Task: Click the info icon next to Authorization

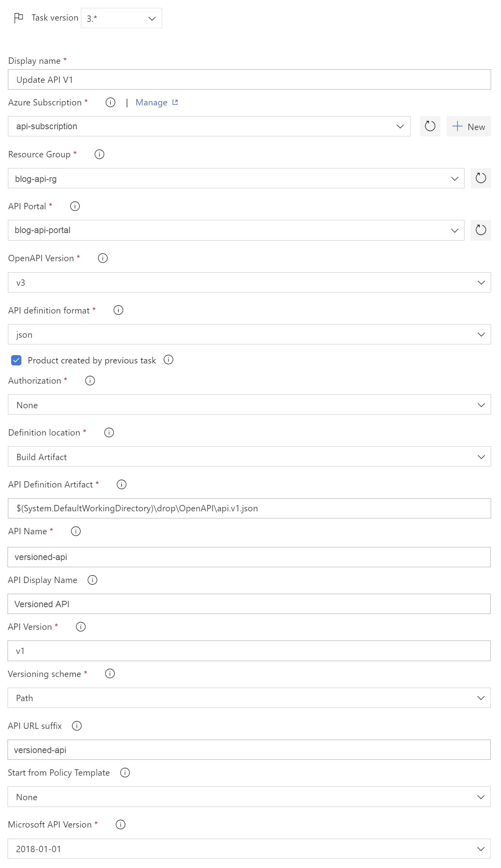Action: coord(90,381)
